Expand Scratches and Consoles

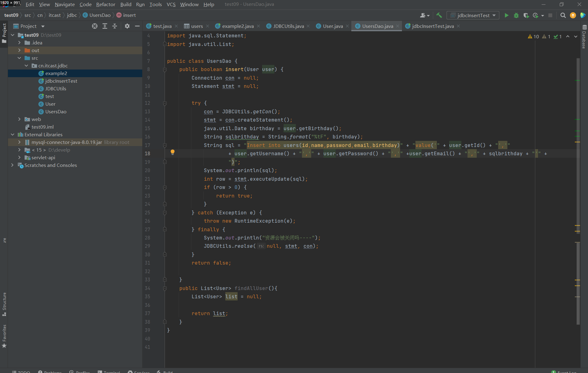click(x=13, y=165)
